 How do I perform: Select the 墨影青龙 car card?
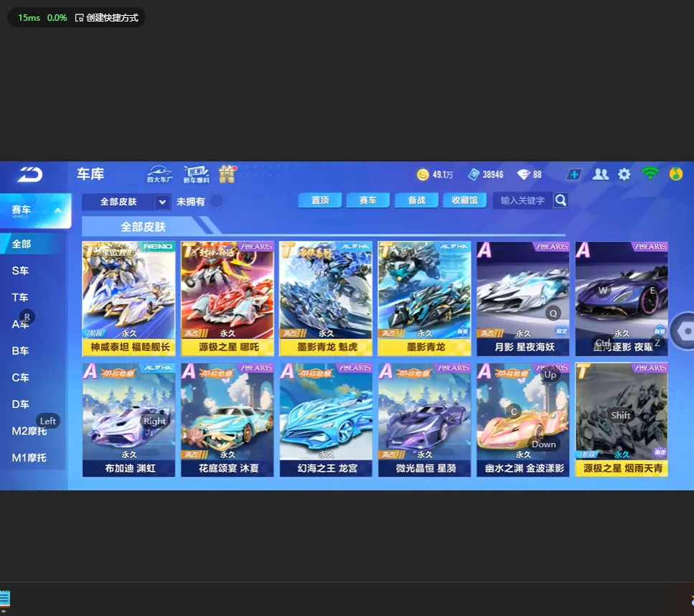tap(424, 299)
